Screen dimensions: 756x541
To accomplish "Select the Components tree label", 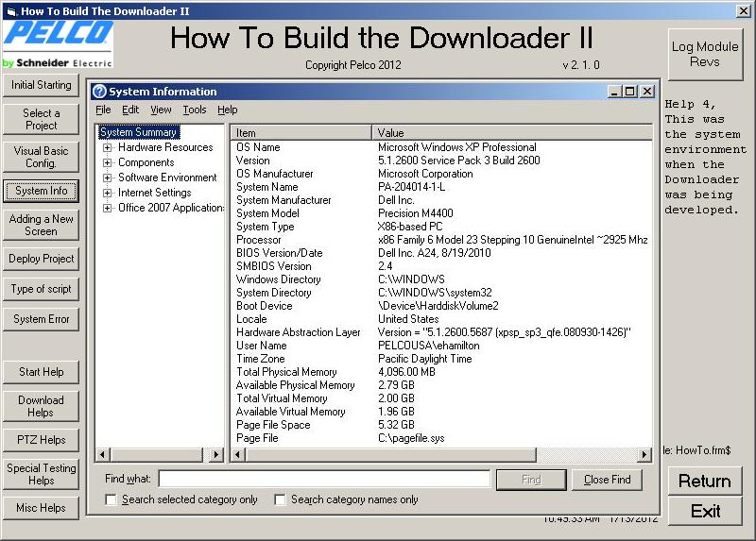I will pyautogui.click(x=146, y=162).
